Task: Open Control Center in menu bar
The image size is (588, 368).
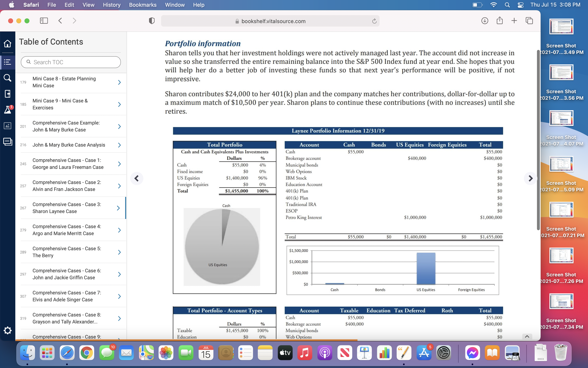Action: pos(520,5)
